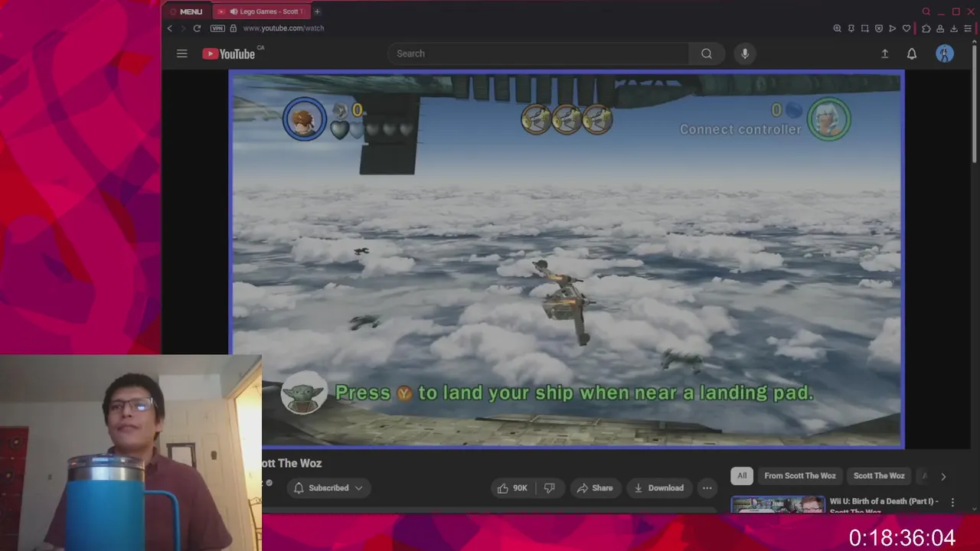Click the player arrow icon in toolbar
980x551 pixels.
pos(893,28)
